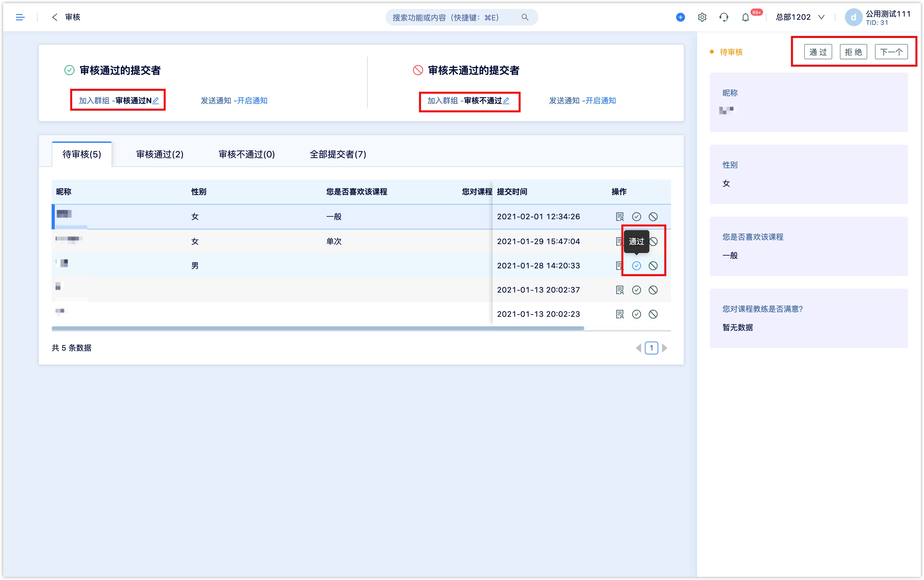This screenshot has height=580, width=924.
Task: Open 加入群组 link for approved submitters
Action: [x=94, y=100]
